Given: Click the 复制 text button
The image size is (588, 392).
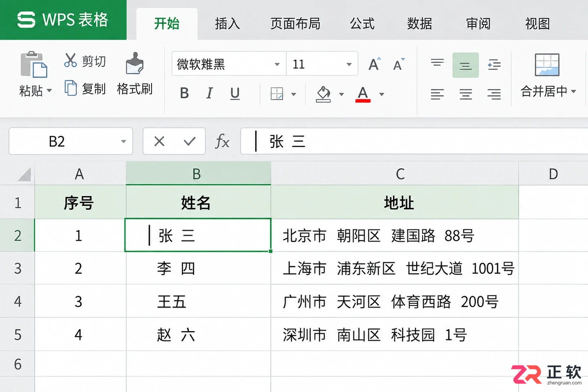Looking at the screenshot, I should [94, 89].
